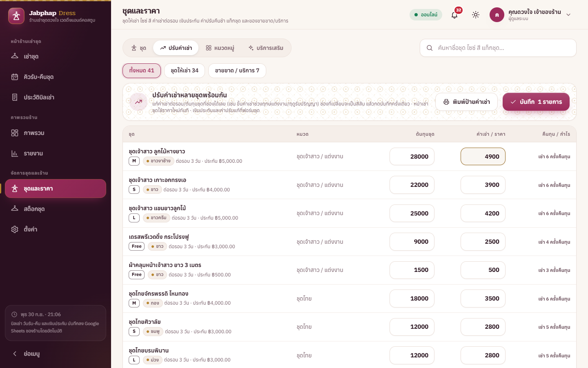Open ประวัติบิลเช่า in the sidebar
Screen dimensions: 588x368
[x=56, y=97]
